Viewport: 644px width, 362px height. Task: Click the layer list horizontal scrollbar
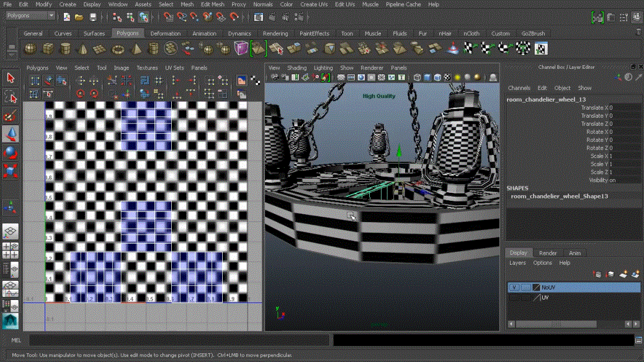tap(556, 324)
